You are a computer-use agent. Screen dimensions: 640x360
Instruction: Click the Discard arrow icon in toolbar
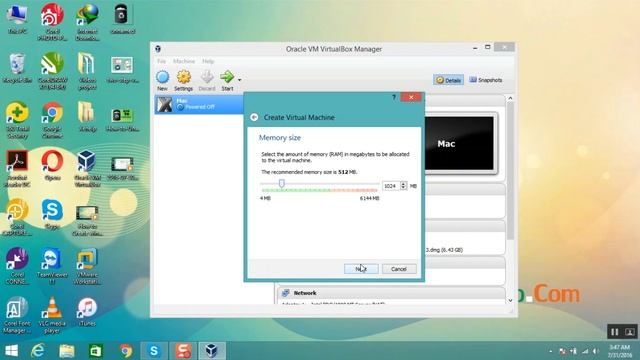207,80
